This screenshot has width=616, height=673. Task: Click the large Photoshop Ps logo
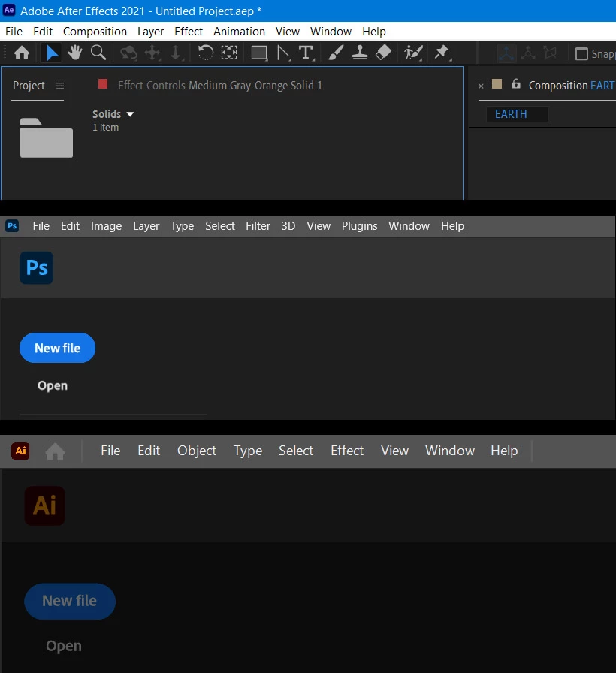pos(37,268)
